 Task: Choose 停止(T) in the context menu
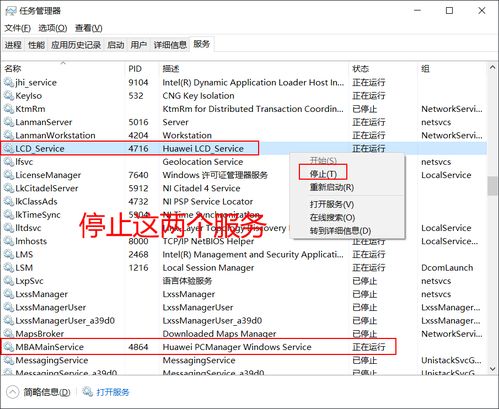tap(323, 174)
